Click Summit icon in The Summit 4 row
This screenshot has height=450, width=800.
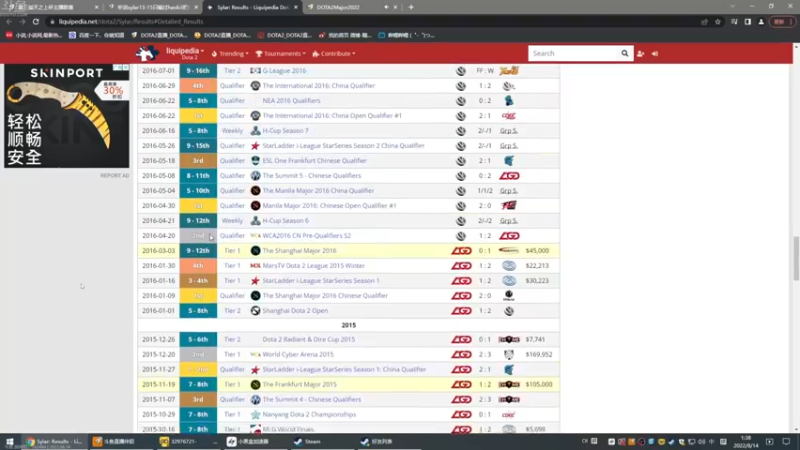coord(255,399)
